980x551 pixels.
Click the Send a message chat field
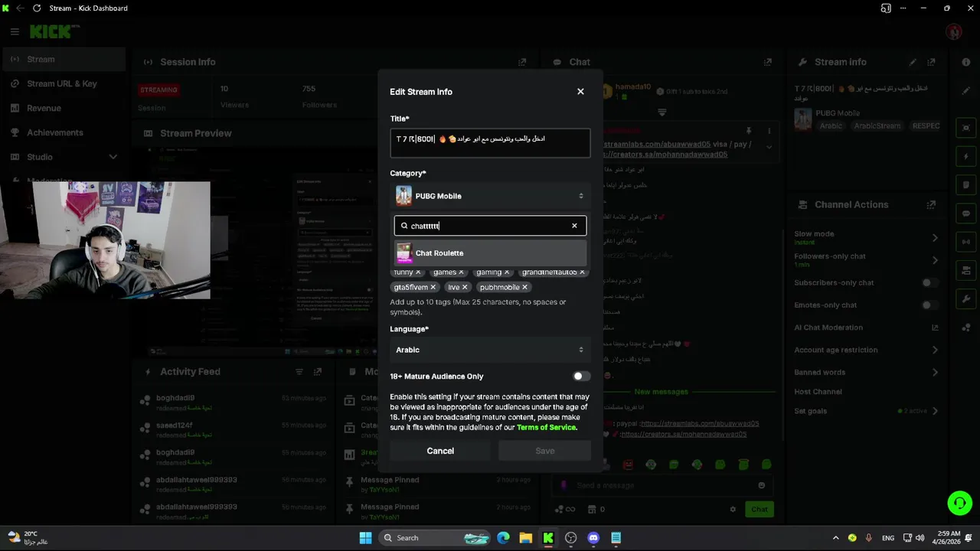pos(662,485)
